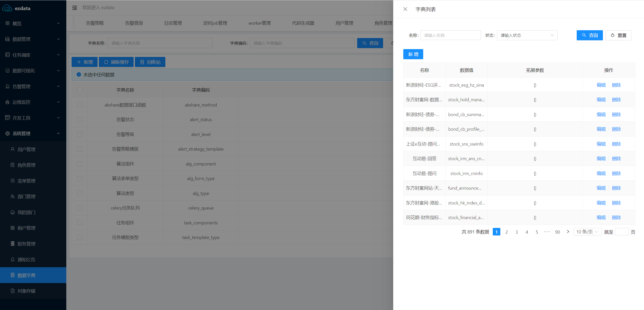Toggle the sidebar collapse menu icon

pos(75,8)
